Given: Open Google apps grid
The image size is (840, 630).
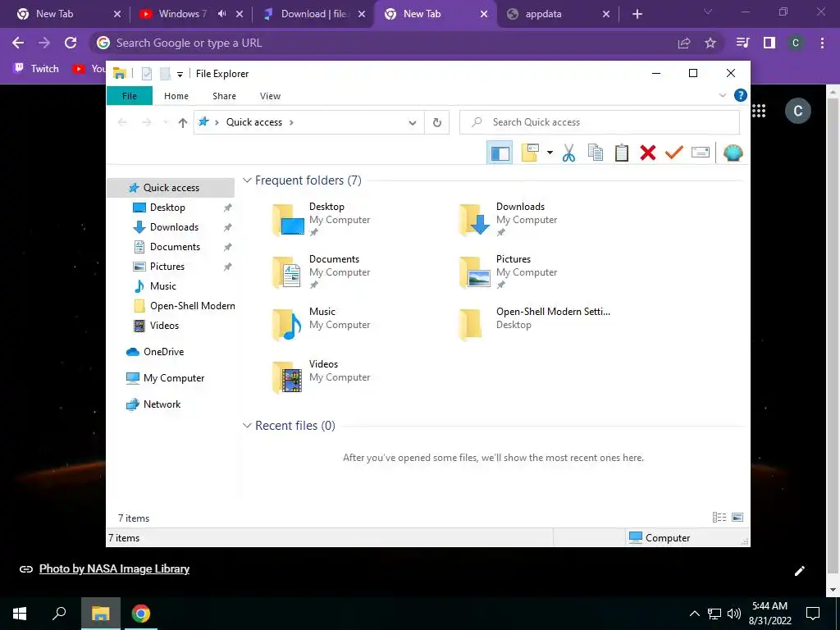Looking at the screenshot, I should 759,111.
